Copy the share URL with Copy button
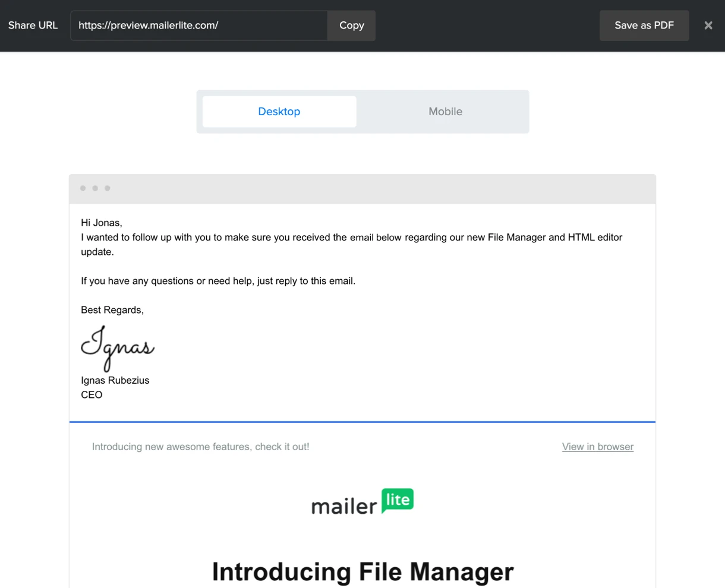The width and height of the screenshot is (725, 588). (x=351, y=26)
